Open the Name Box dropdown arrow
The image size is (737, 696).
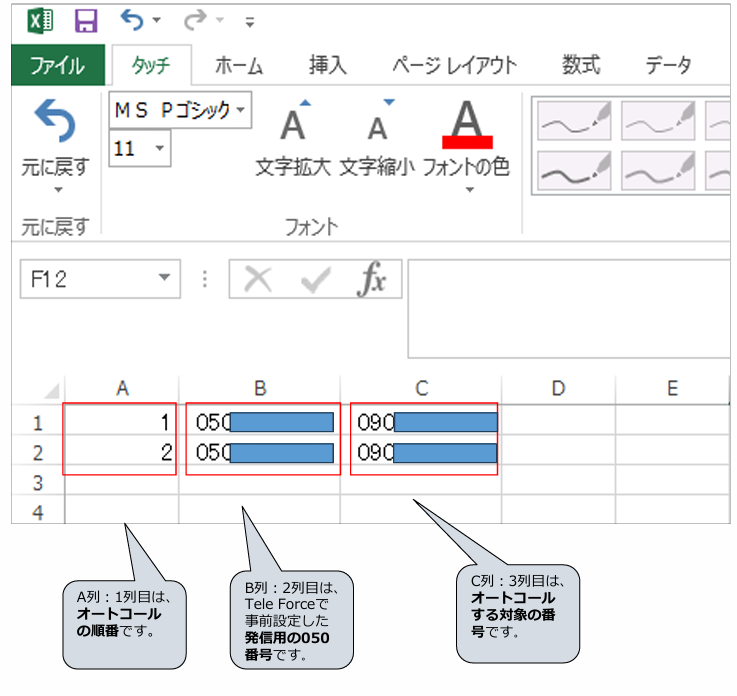tap(164, 277)
